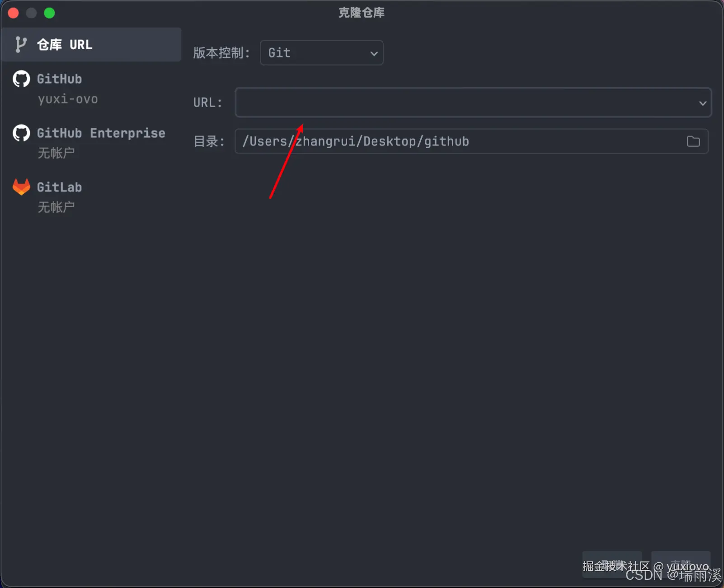Click the GitHub octocat icon in the sidebar
724x588 pixels.
tap(21, 79)
